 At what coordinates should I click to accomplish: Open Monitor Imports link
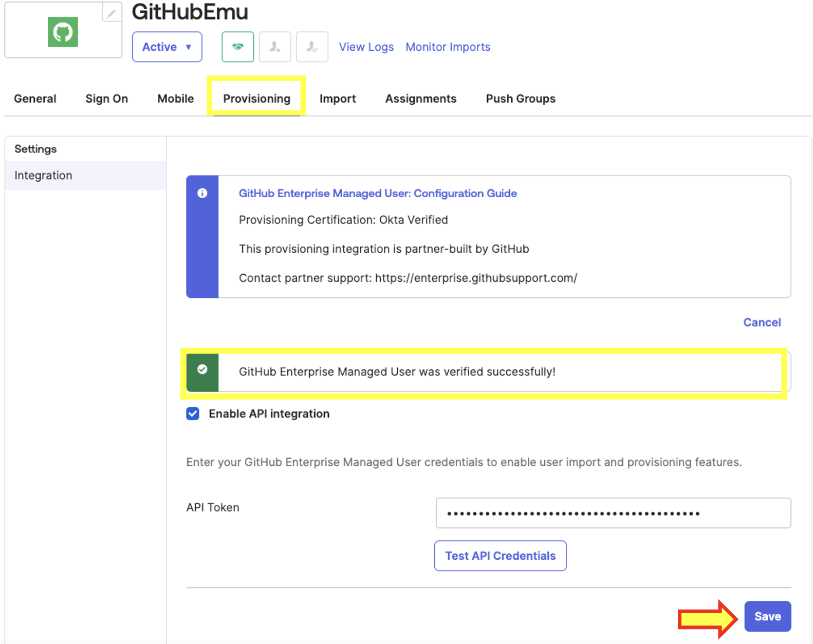[x=448, y=47]
